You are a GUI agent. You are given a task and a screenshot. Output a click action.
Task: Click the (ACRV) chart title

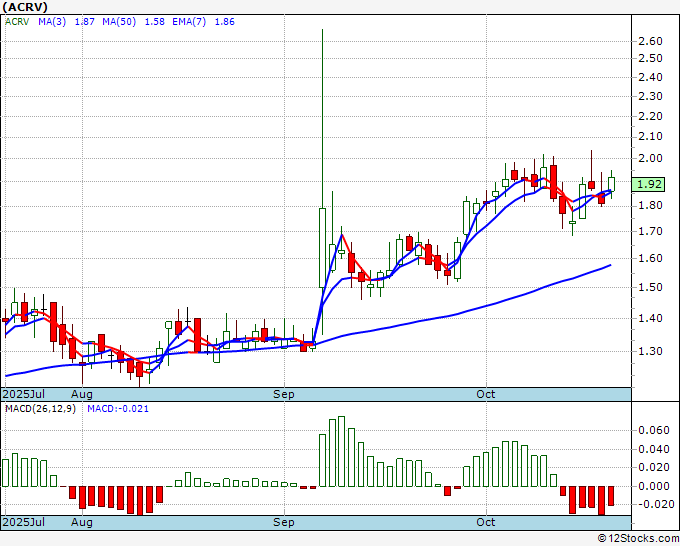(x=25, y=7)
